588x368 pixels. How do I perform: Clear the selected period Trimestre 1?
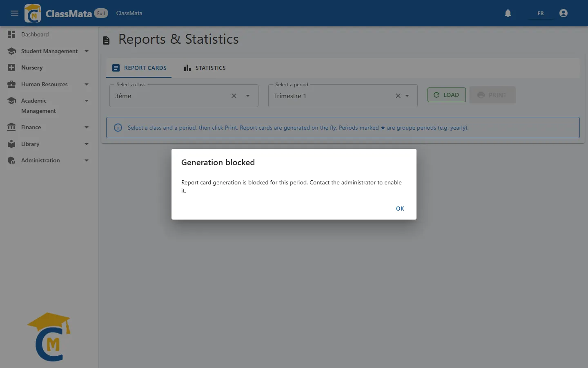click(x=398, y=96)
